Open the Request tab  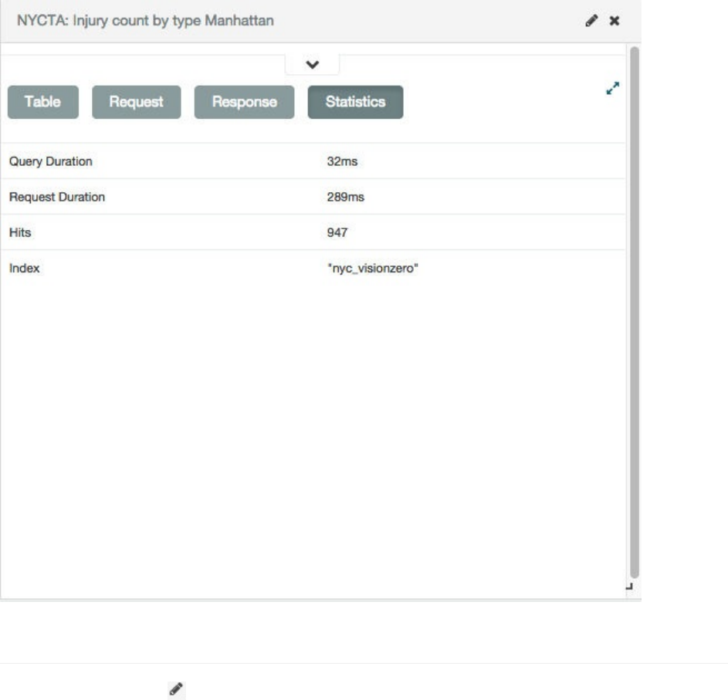(x=137, y=102)
